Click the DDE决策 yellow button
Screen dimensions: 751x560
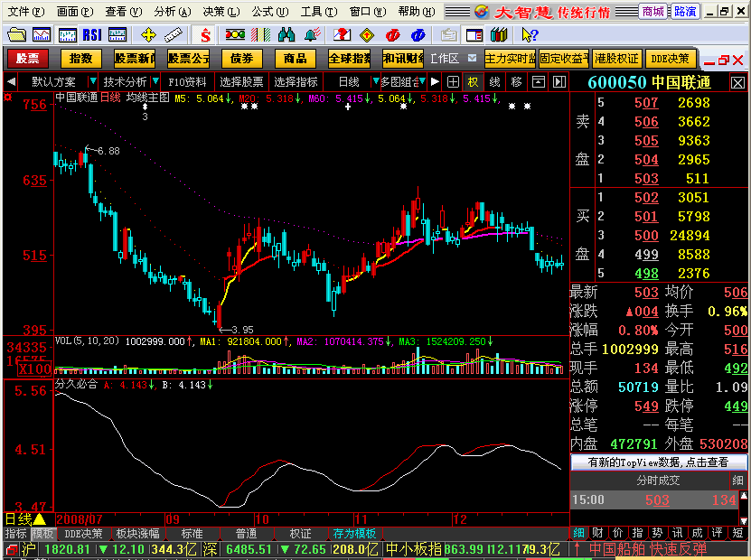click(x=670, y=59)
